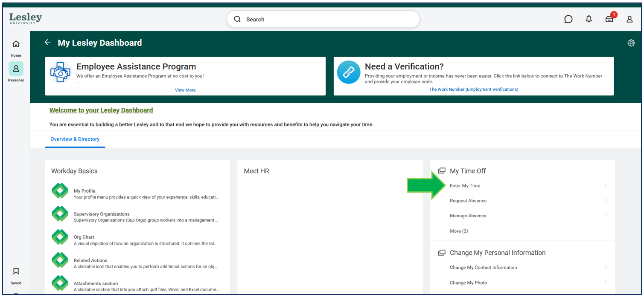Click the Meet HR card heading
Viewport: 644px width, 297px height.
(256, 171)
